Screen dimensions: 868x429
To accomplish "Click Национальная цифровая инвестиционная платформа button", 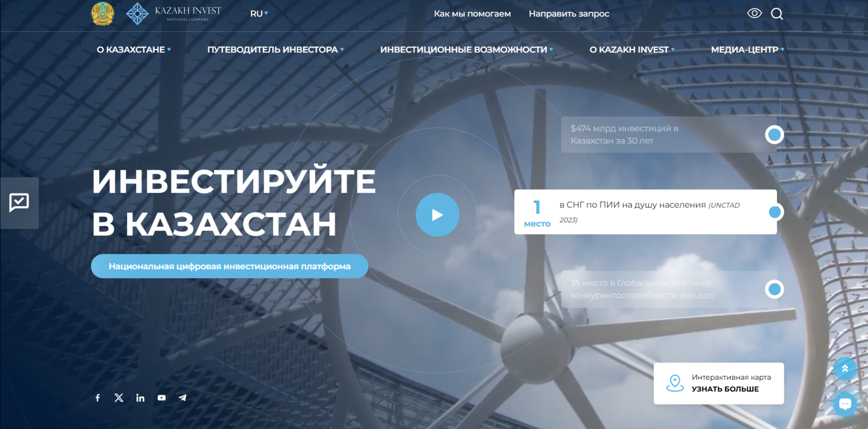I will (230, 266).
